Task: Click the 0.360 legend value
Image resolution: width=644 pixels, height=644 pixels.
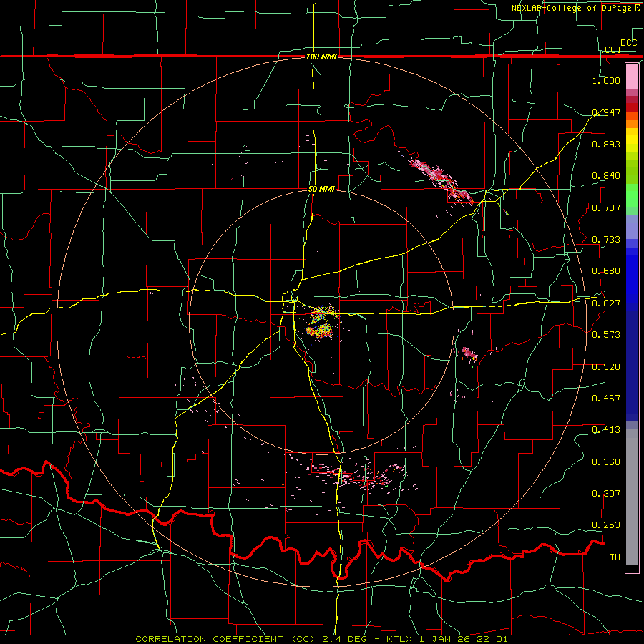Action: pyautogui.click(x=606, y=462)
